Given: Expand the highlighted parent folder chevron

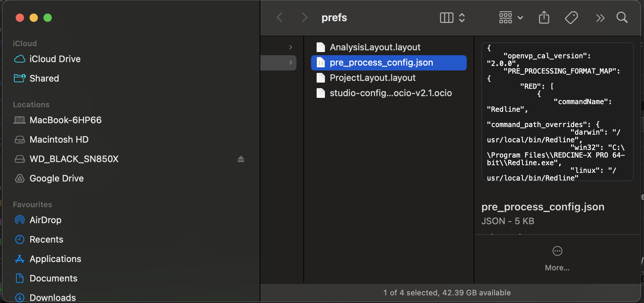Looking at the screenshot, I should click(291, 62).
